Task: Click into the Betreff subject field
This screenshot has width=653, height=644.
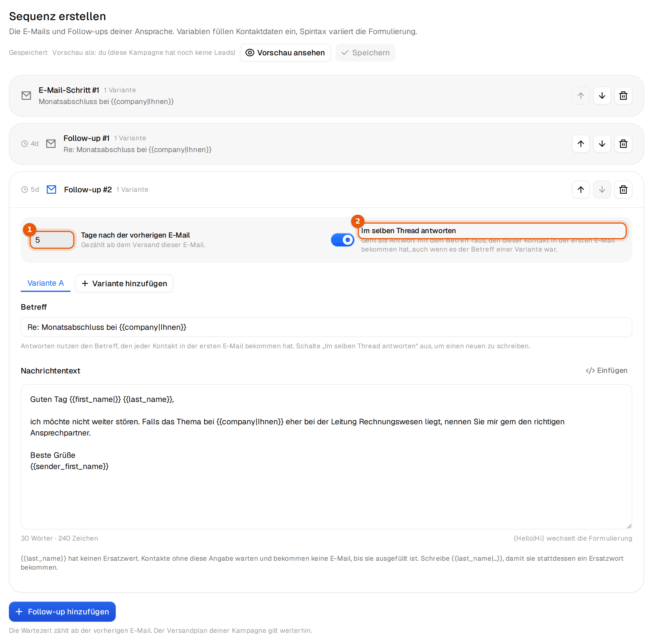Action: pos(326,327)
